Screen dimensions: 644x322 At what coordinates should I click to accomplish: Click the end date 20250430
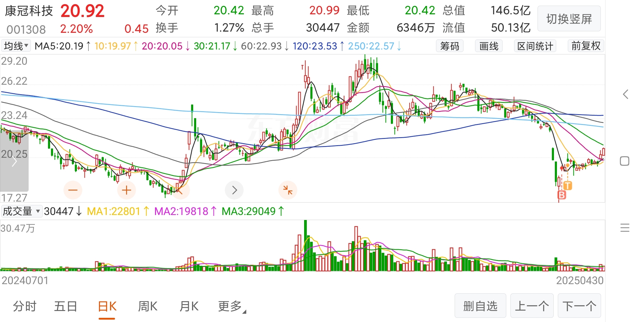click(580, 281)
